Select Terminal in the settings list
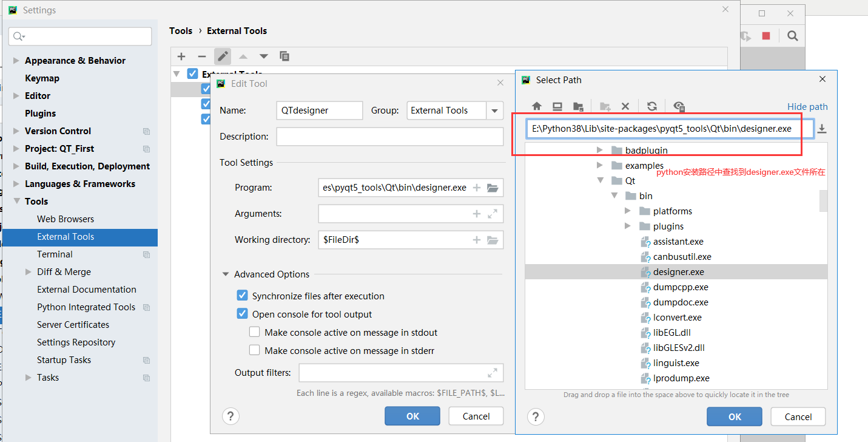 click(x=55, y=254)
